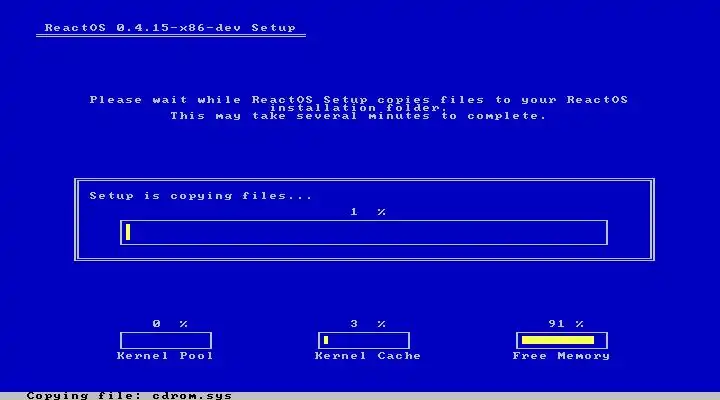
Task: Click the 'ReactOS 0.4.15-x86-dev Setup' title
Action: 170,28
